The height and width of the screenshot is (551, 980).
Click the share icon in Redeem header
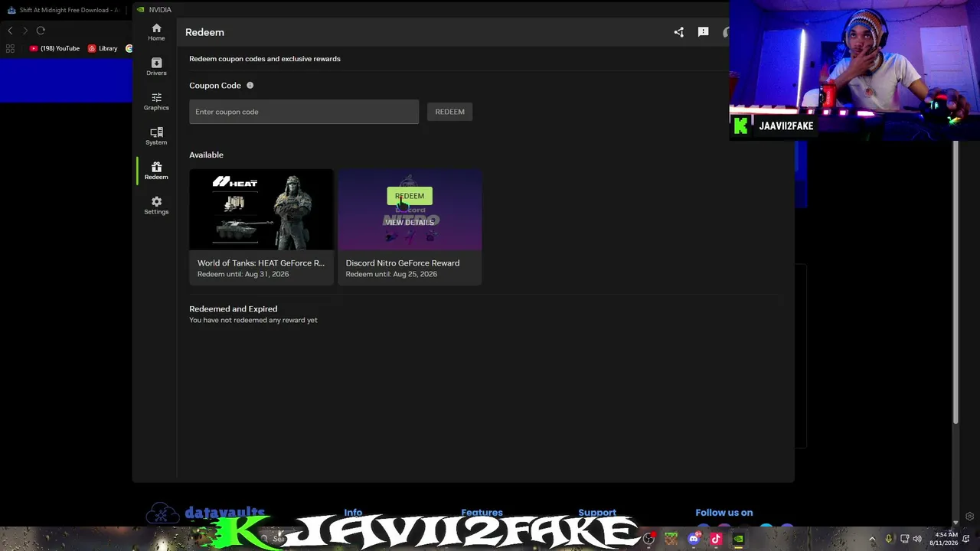click(678, 32)
